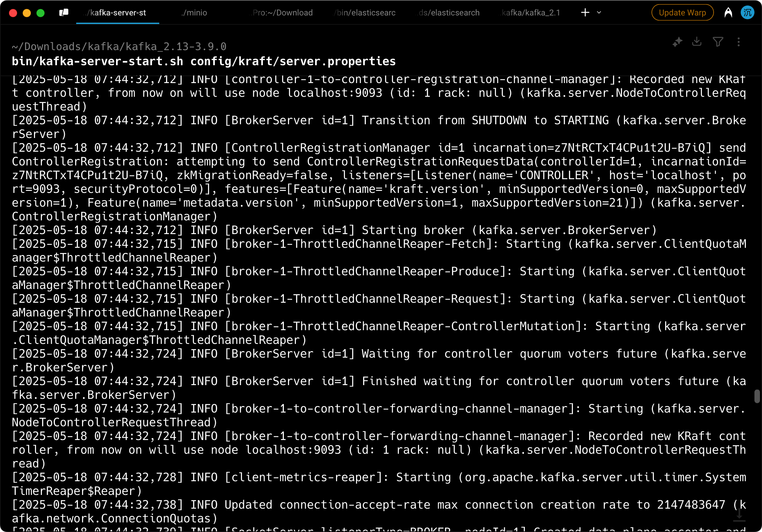Screen dimensions: 762x532
Task: Click the new tab plus icon
Action: tap(585, 13)
